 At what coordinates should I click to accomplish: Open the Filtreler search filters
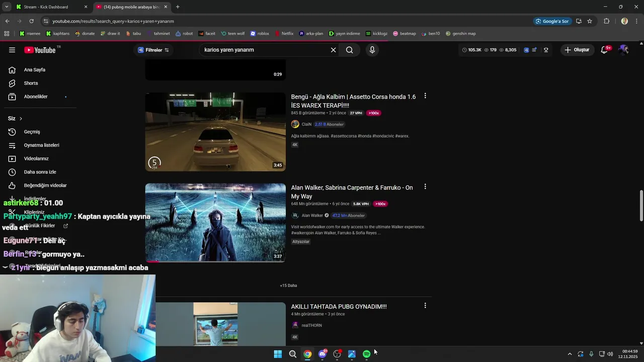pyautogui.click(x=153, y=50)
